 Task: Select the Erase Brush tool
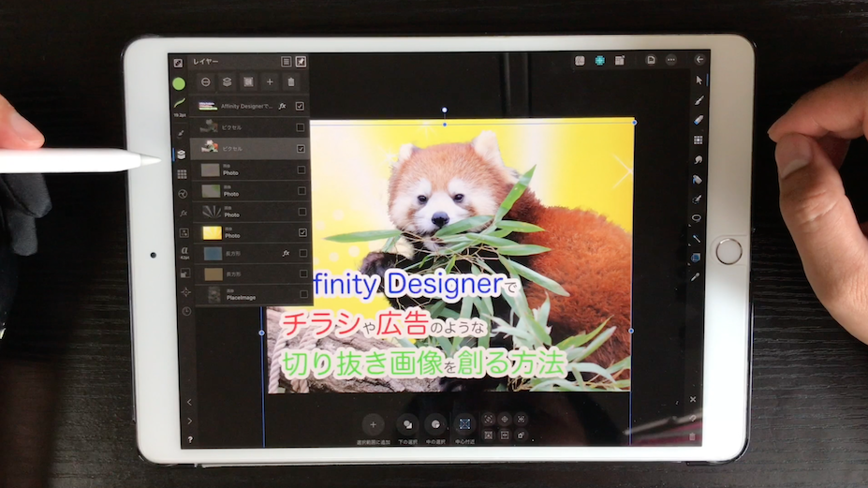click(698, 120)
